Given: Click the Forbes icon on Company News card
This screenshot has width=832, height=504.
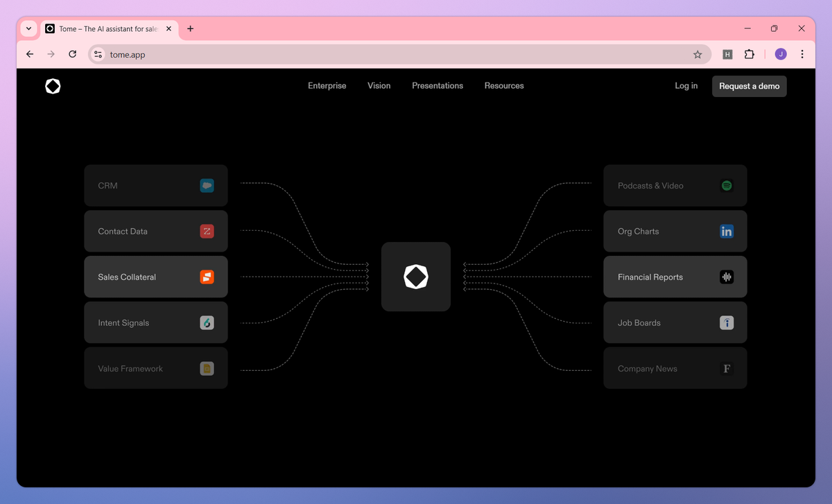Looking at the screenshot, I should (726, 368).
